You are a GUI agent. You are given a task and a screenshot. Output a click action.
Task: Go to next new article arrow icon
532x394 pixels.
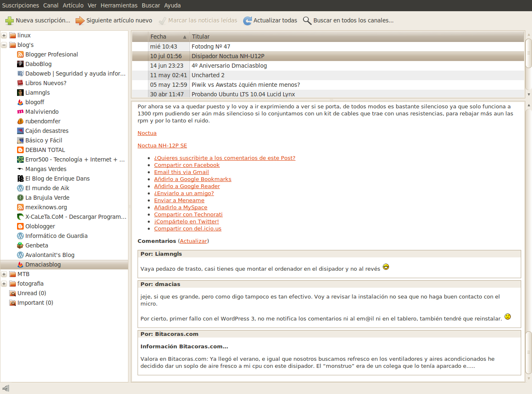(x=80, y=20)
